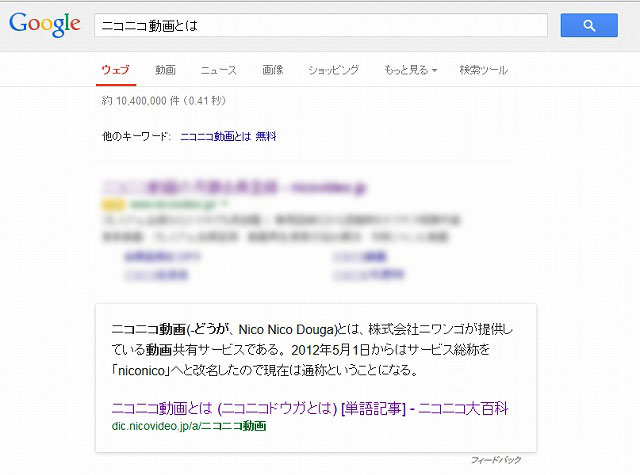Click the フィードバック link

point(496,460)
